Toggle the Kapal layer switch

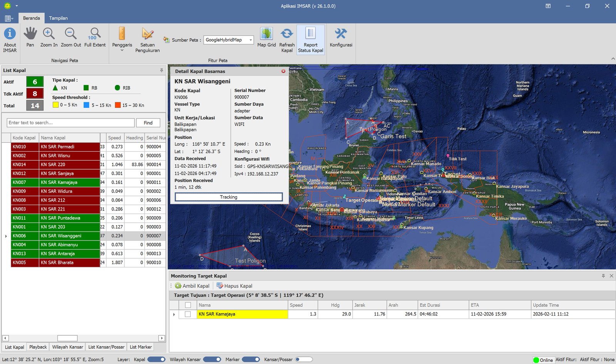pos(156,359)
